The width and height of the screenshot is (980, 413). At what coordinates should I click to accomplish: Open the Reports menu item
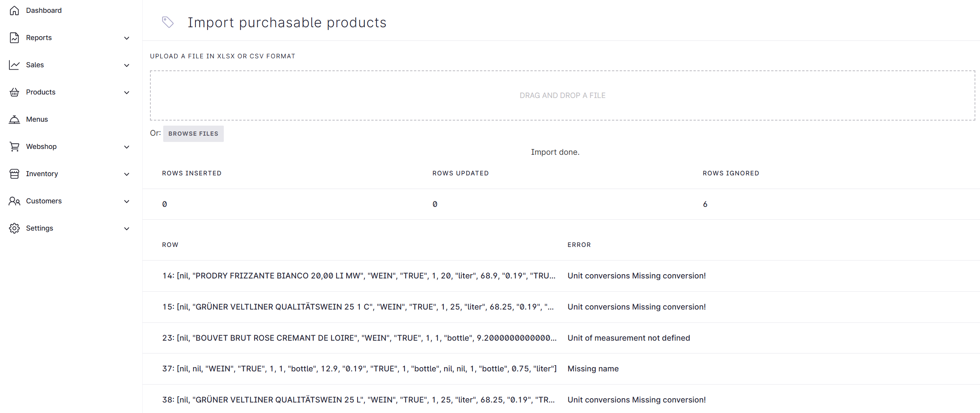tap(39, 38)
